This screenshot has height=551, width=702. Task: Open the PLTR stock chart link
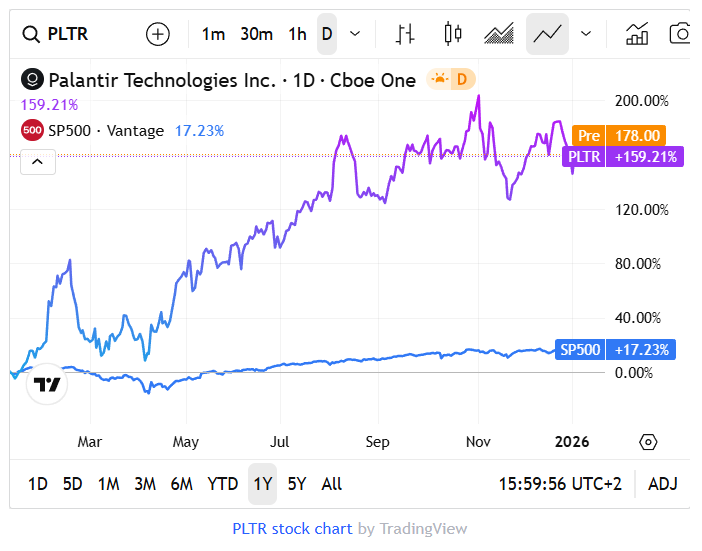[x=292, y=528]
